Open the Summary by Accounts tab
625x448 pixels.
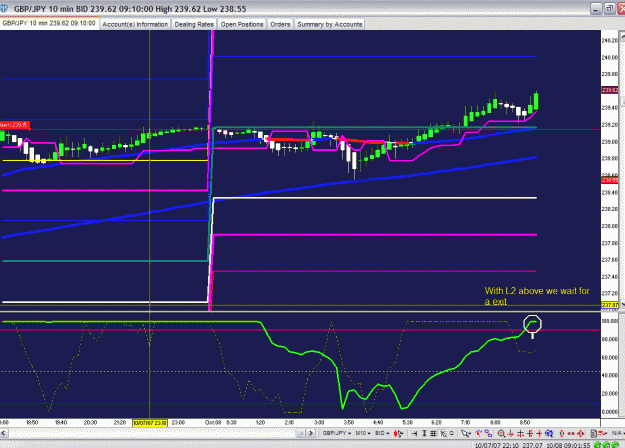[330, 24]
